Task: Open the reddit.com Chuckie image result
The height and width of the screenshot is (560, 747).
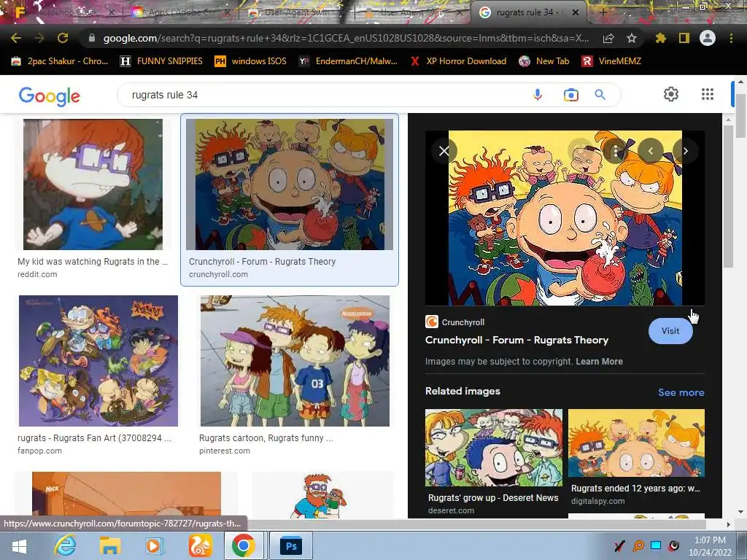Action: click(x=93, y=184)
